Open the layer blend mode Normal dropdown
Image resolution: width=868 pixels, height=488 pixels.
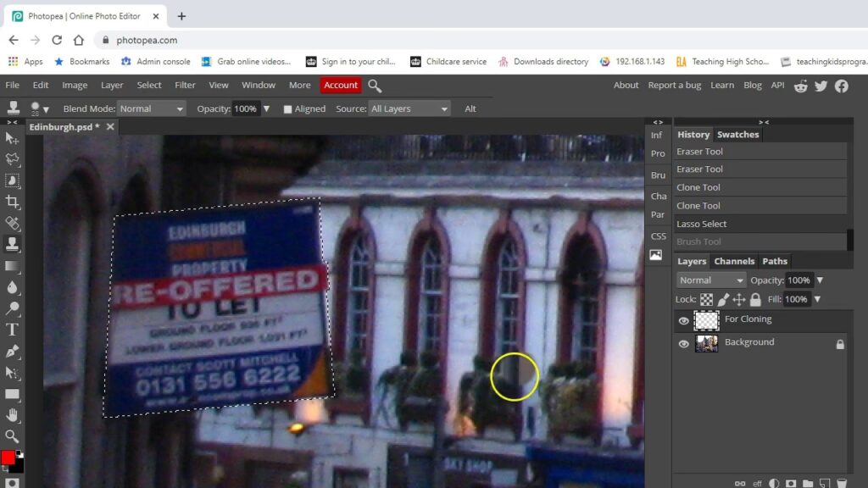pos(711,280)
